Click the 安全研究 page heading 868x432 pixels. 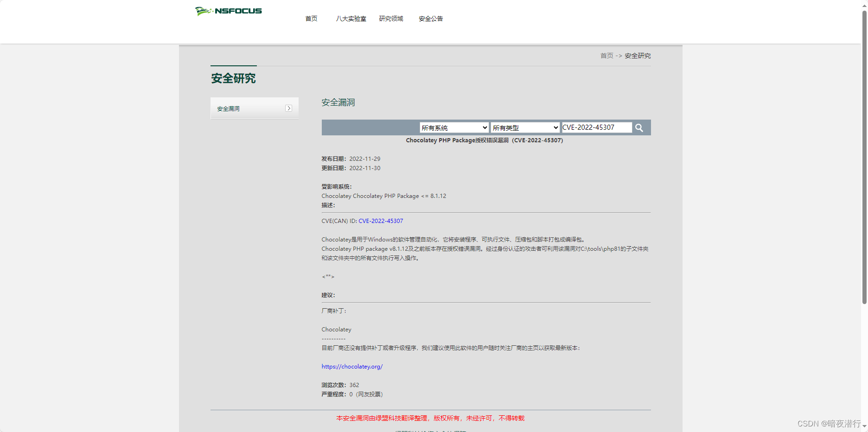tap(233, 78)
